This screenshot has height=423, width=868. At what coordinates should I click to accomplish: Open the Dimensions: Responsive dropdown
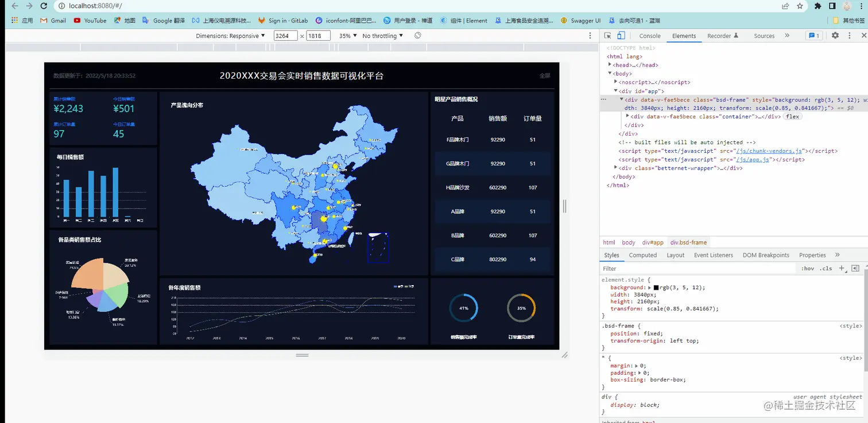[x=231, y=36]
